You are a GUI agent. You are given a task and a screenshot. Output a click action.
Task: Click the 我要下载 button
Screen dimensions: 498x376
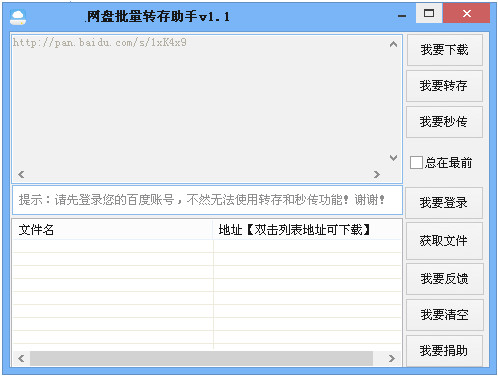pos(444,50)
